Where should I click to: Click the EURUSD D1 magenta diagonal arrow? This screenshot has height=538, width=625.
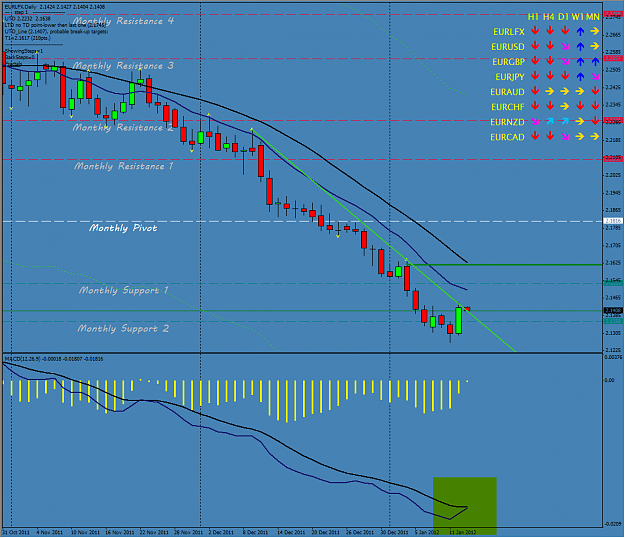click(565, 47)
